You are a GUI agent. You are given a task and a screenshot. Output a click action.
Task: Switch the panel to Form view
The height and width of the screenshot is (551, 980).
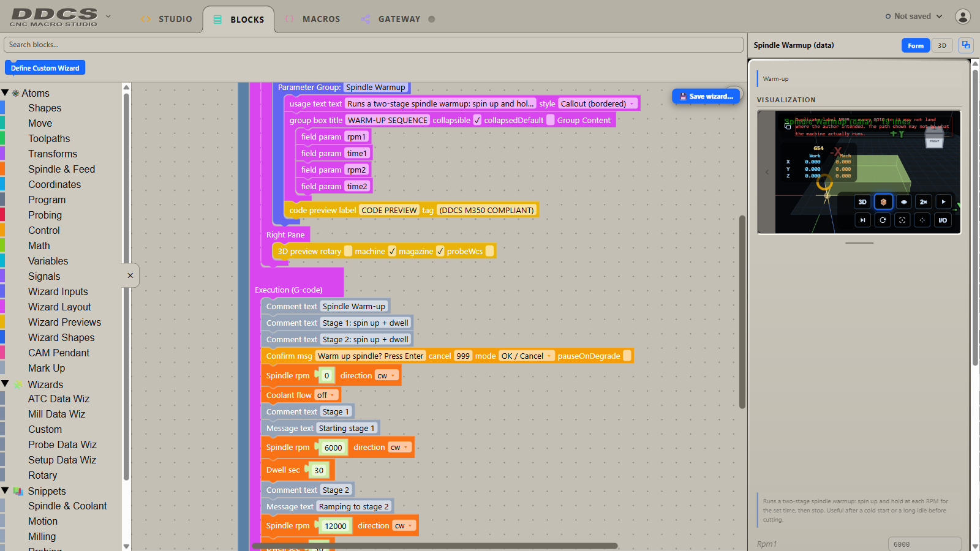coord(916,45)
